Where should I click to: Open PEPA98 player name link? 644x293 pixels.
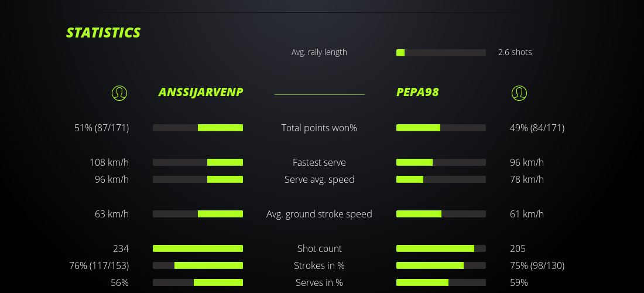click(x=417, y=92)
